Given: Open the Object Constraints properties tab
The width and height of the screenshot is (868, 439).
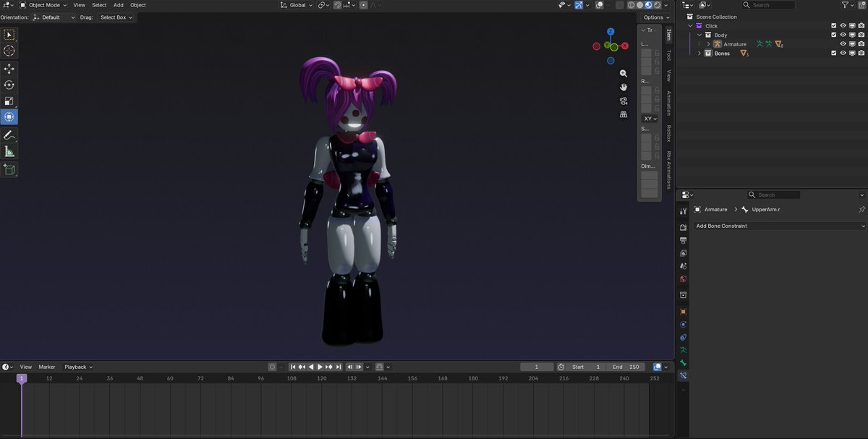Looking at the screenshot, I should (683, 337).
